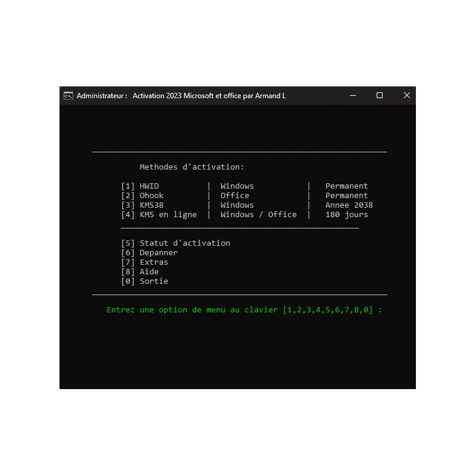Select the '[2] Ohook' menu line
The image size is (476, 476).
(x=142, y=196)
